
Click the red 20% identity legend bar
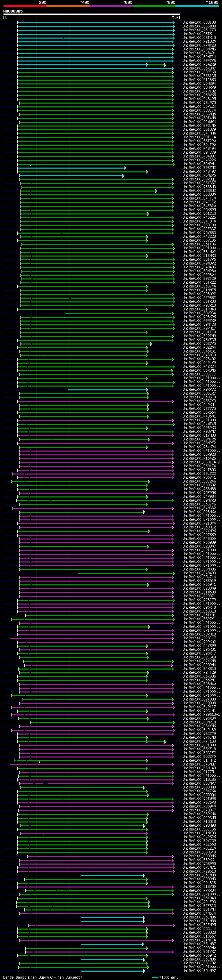click(25, 6)
